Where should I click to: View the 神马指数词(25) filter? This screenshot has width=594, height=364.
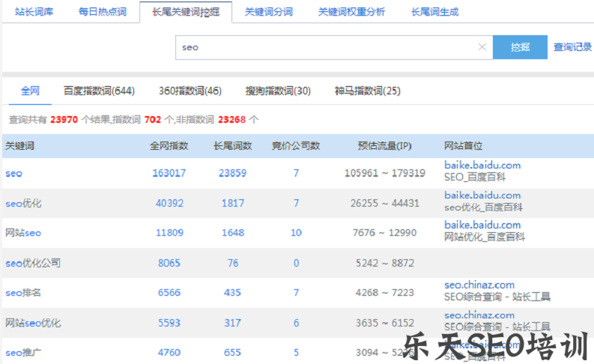point(367,91)
